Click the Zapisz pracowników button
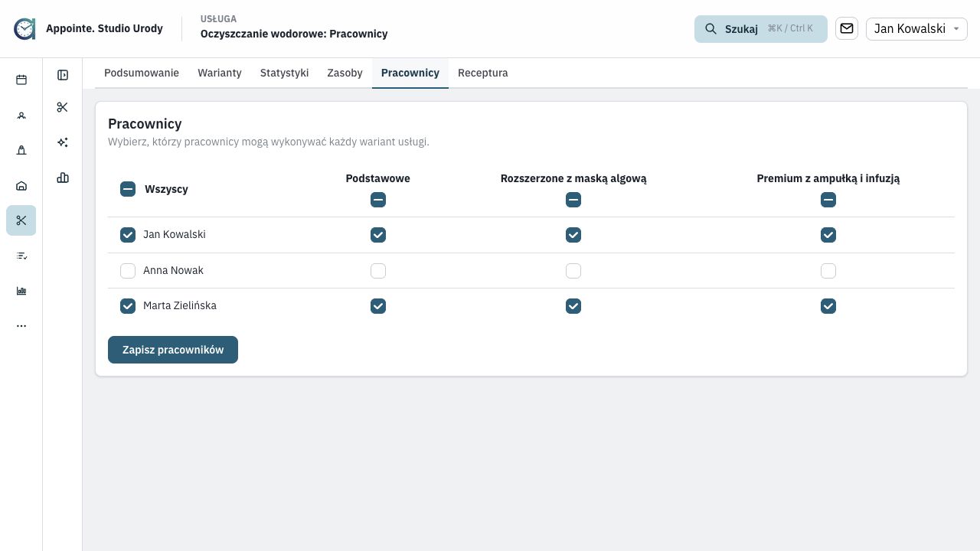980x551 pixels. [x=173, y=350]
